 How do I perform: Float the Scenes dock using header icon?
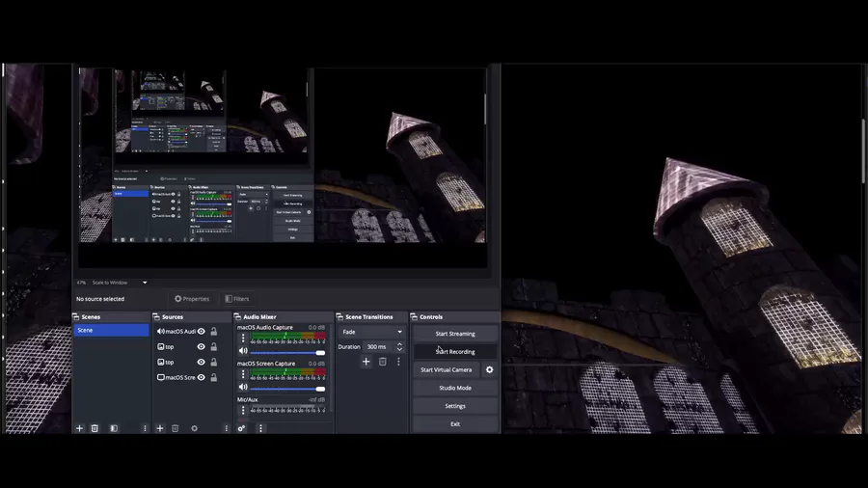(x=76, y=317)
